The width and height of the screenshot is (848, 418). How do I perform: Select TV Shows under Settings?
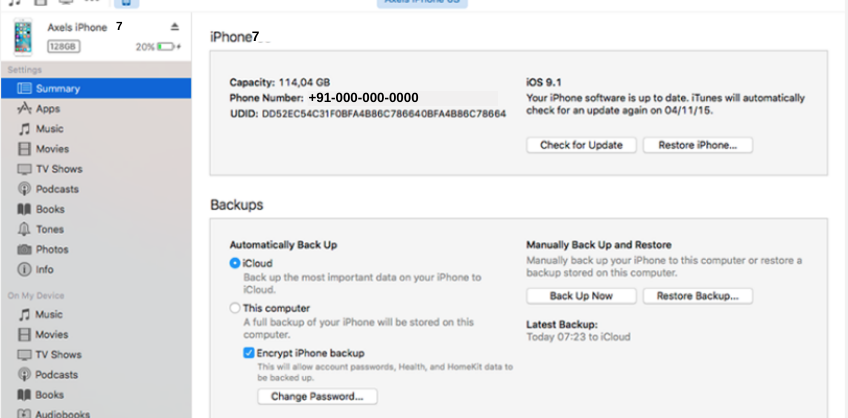(x=59, y=169)
